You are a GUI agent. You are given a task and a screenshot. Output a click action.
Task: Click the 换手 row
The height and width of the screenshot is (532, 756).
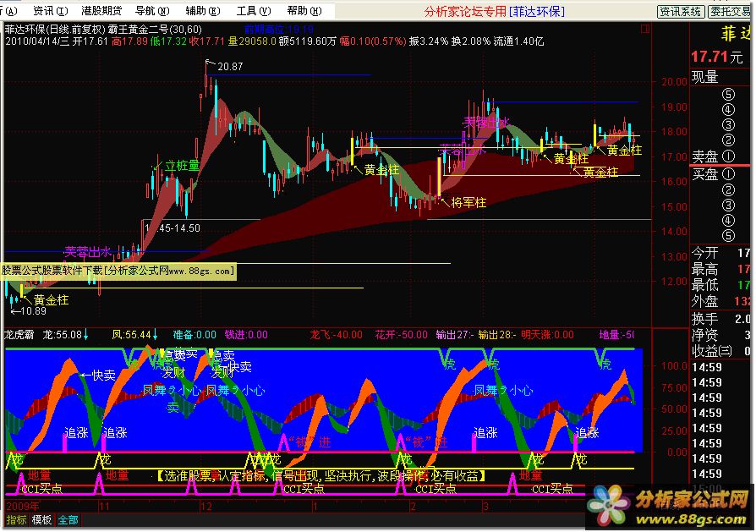(721, 319)
